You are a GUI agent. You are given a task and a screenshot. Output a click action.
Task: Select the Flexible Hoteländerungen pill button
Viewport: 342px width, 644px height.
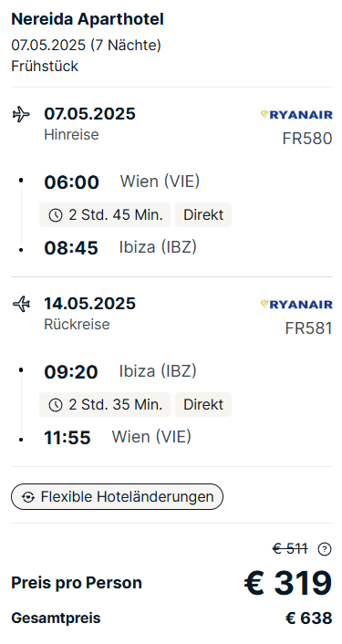[117, 497]
